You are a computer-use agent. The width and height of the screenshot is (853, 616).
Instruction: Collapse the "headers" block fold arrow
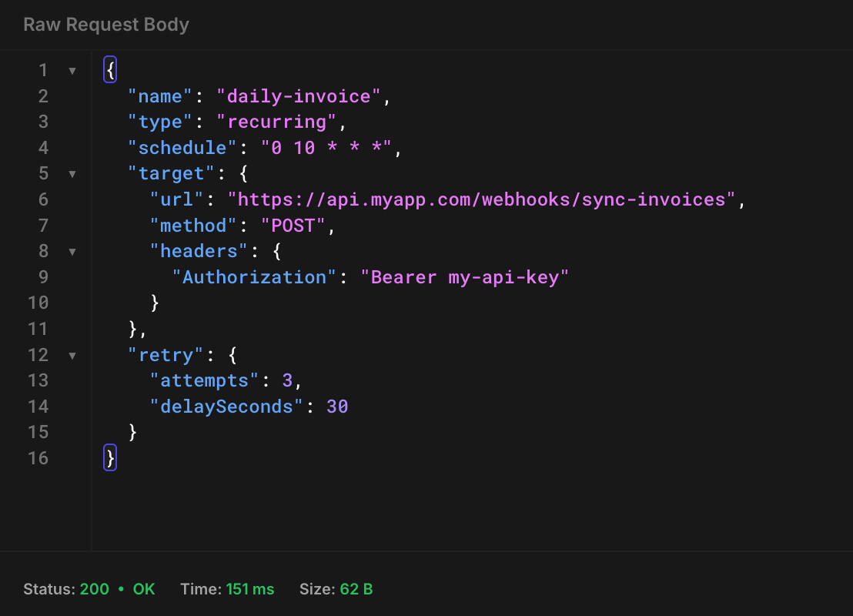72,251
